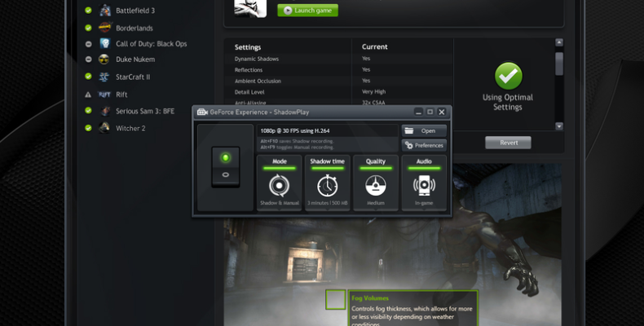Click ShadowPlay camera icon in title bar
This screenshot has height=326, width=644.
pyautogui.click(x=202, y=112)
